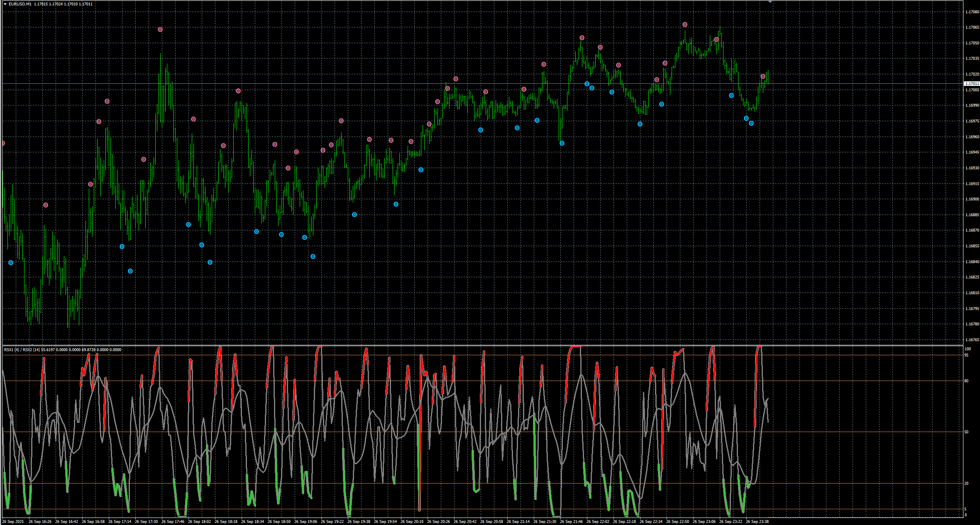
Task: Click the pink marker above the 17:30 price spike
Action: point(160,30)
